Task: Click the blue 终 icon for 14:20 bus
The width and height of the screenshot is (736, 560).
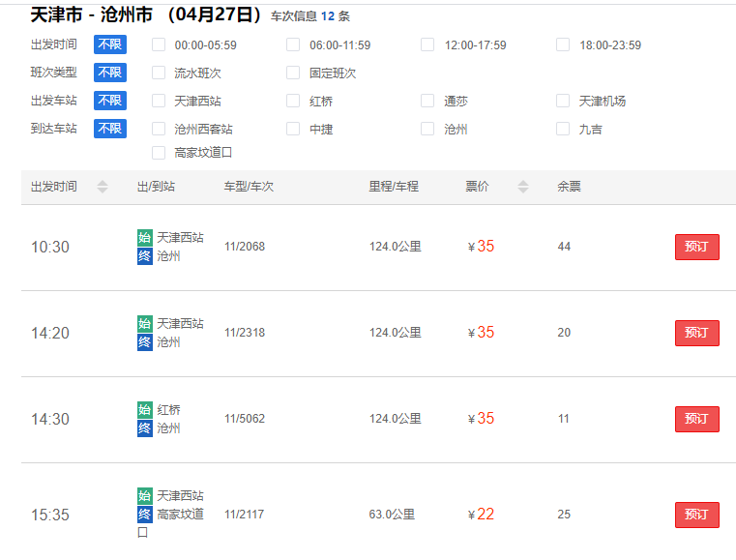Action: (145, 342)
